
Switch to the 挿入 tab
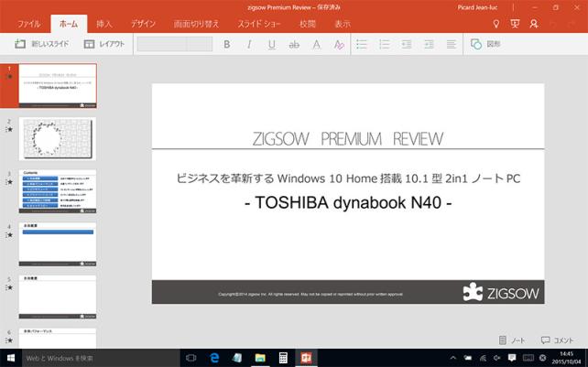pos(103,24)
